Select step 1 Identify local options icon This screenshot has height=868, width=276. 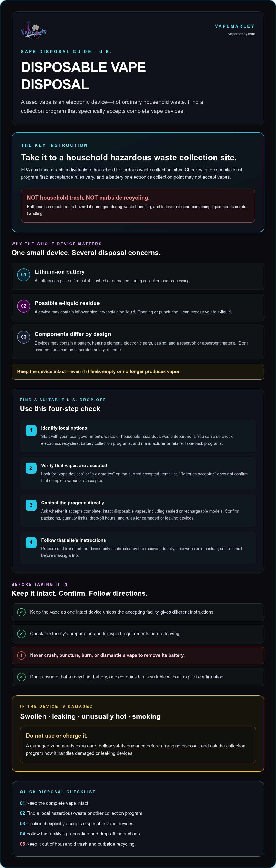(31, 430)
